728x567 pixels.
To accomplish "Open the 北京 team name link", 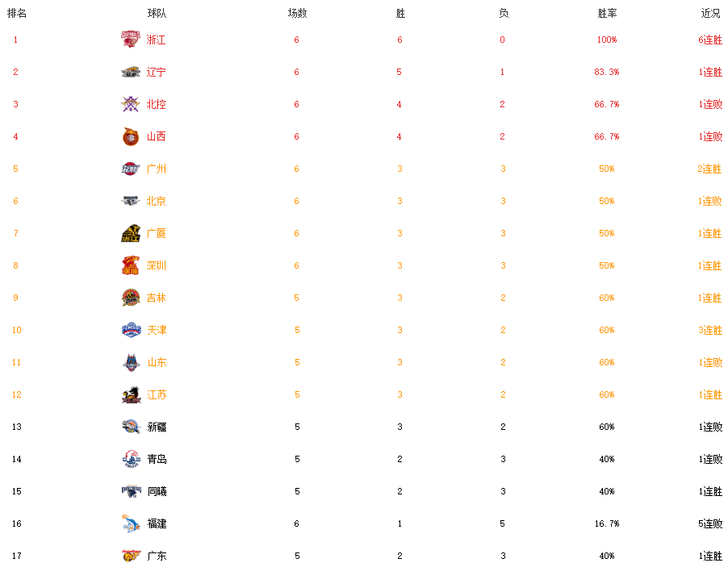I will [x=156, y=201].
